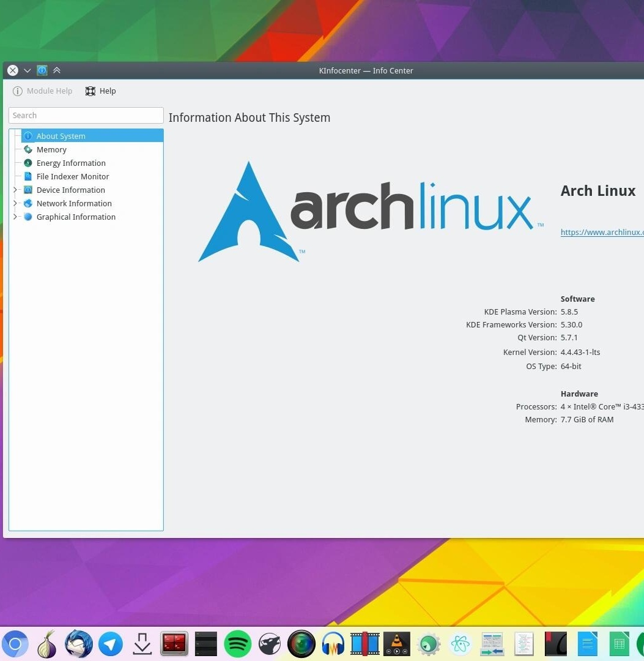
Task: Click the Memory value 7.7 GiB of RAM
Action: [587, 419]
